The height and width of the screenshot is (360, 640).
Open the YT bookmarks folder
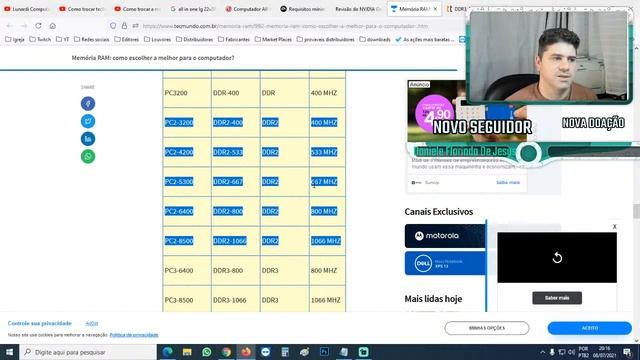pos(62,40)
